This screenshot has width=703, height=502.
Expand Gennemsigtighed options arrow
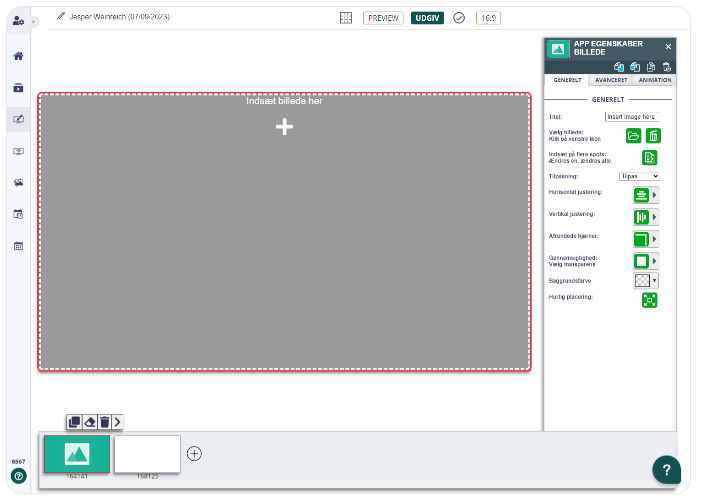point(654,261)
